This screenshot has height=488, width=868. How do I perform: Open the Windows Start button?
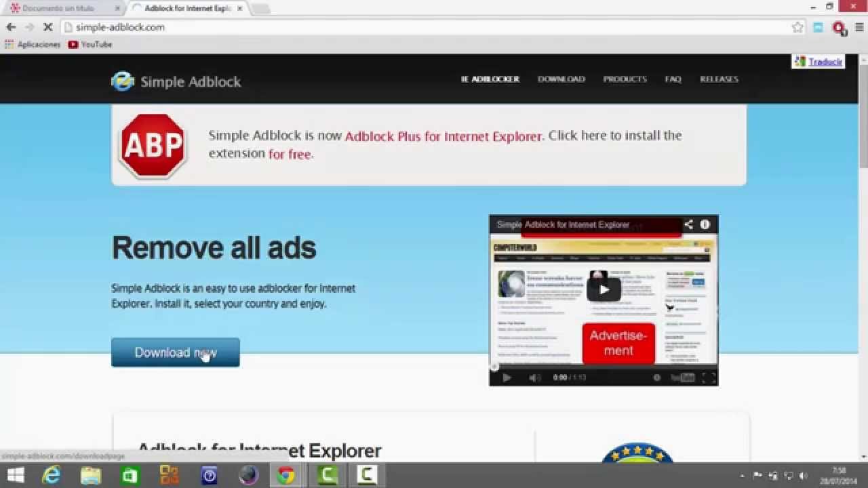click(16, 476)
